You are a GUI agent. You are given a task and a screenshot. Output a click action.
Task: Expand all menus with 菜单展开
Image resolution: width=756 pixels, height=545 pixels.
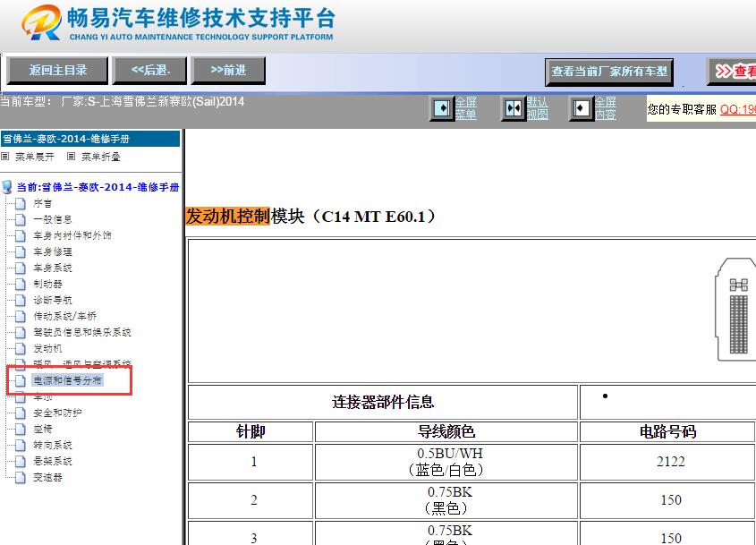[x=34, y=157]
